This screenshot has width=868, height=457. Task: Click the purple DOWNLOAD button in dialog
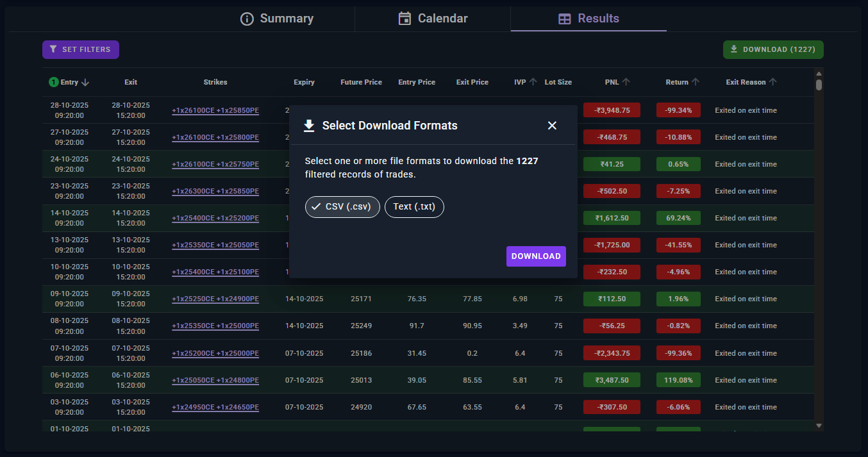(x=536, y=256)
